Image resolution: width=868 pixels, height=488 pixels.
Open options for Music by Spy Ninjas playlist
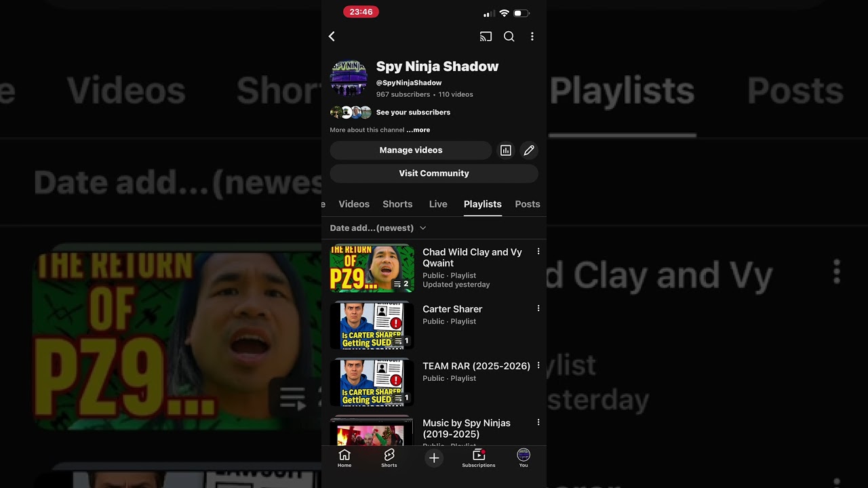pyautogui.click(x=538, y=422)
